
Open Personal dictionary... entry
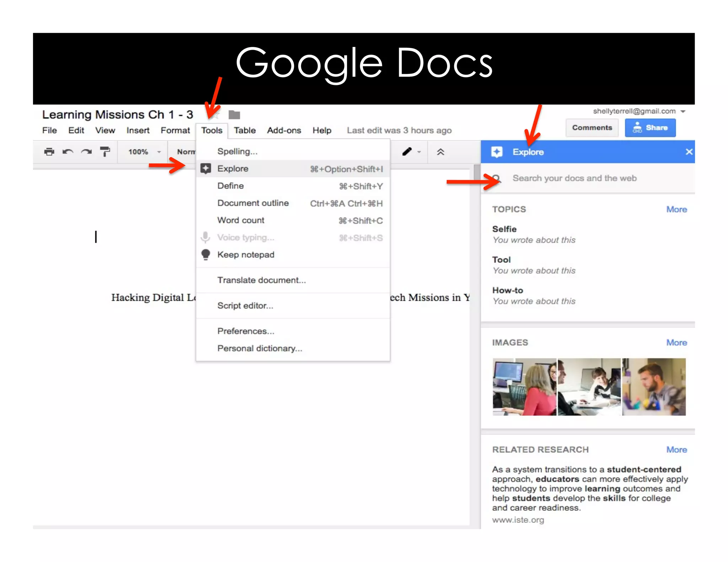tap(293, 348)
